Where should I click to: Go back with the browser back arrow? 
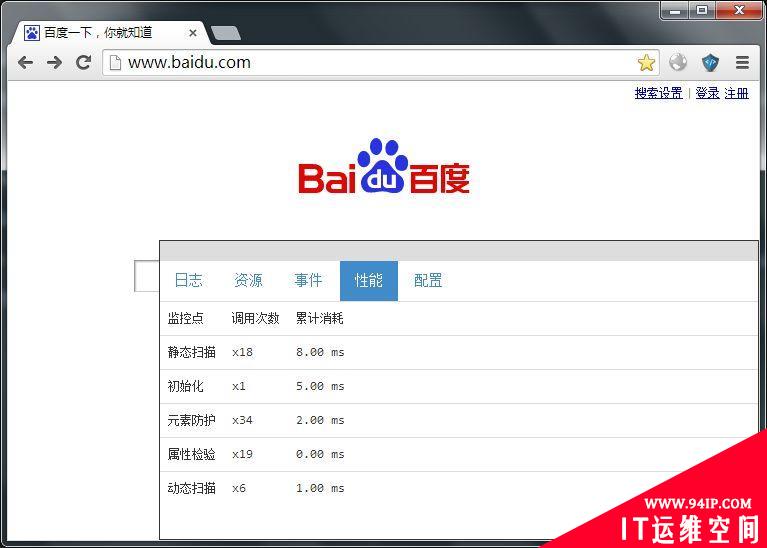25,62
